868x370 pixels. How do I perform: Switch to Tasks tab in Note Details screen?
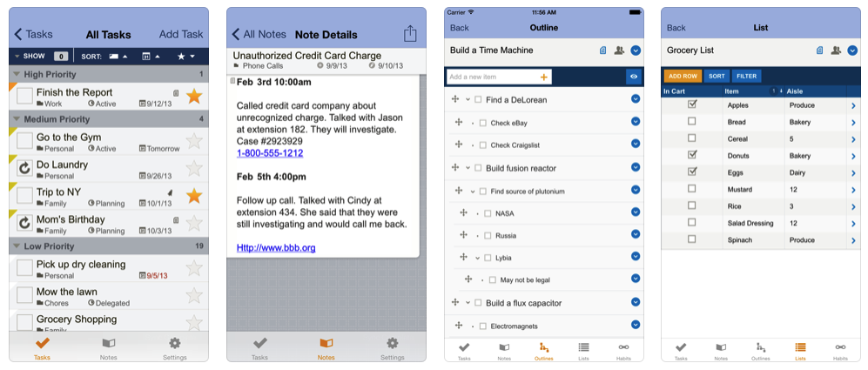(259, 347)
